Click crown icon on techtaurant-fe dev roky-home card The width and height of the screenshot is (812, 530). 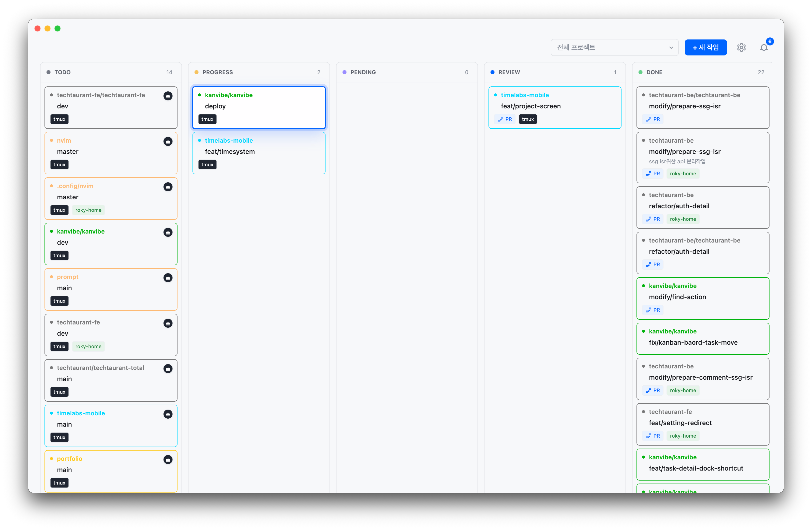(x=168, y=323)
